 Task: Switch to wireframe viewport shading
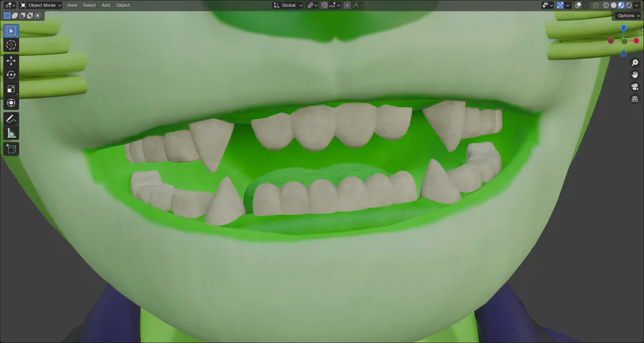pyautogui.click(x=606, y=5)
